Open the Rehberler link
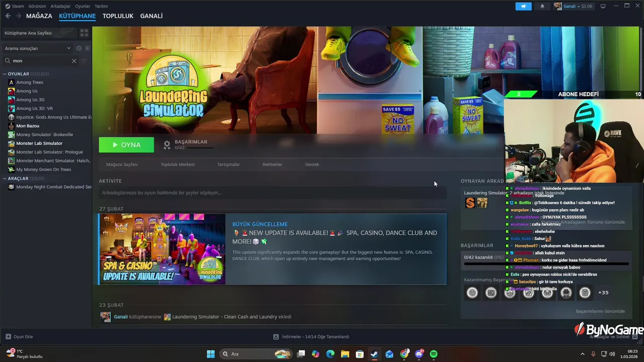The width and height of the screenshot is (644, 362). 272,164
